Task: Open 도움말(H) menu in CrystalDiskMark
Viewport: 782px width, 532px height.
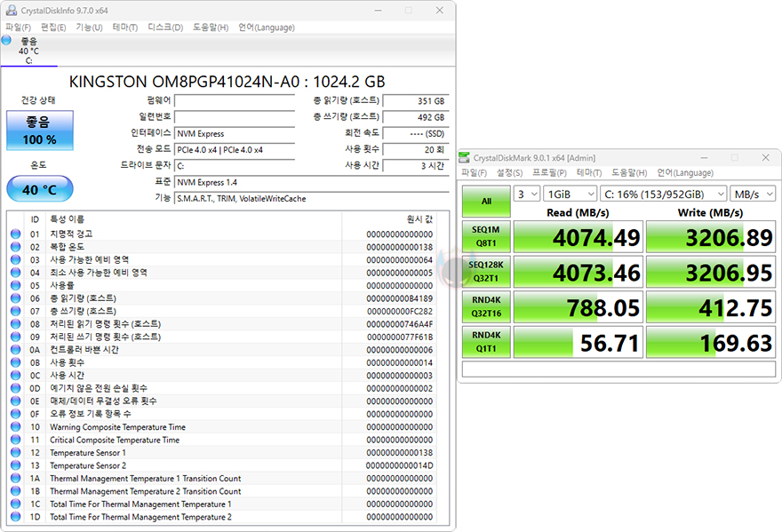Action: pos(629,172)
